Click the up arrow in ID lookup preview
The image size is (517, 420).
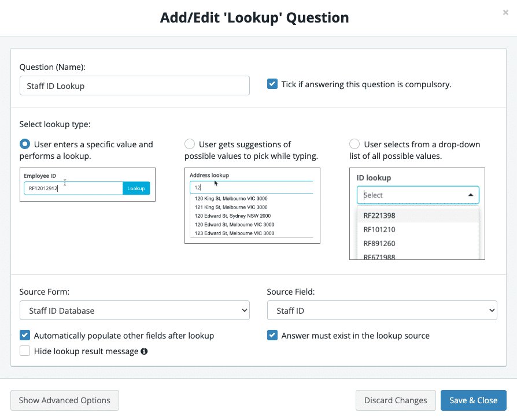click(471, 195)
